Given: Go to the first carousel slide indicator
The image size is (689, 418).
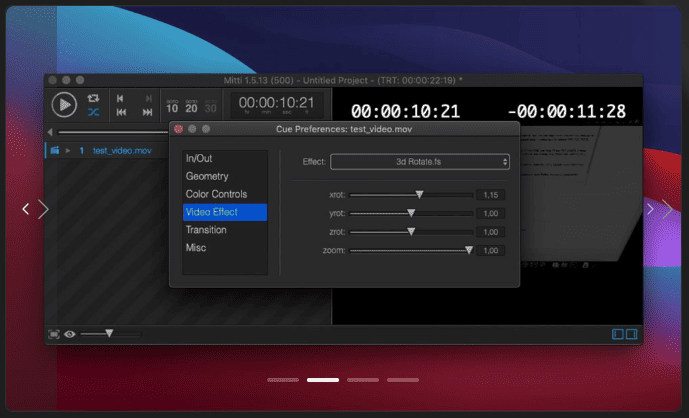Looking at the screenshot, I should tap(283, 380).
